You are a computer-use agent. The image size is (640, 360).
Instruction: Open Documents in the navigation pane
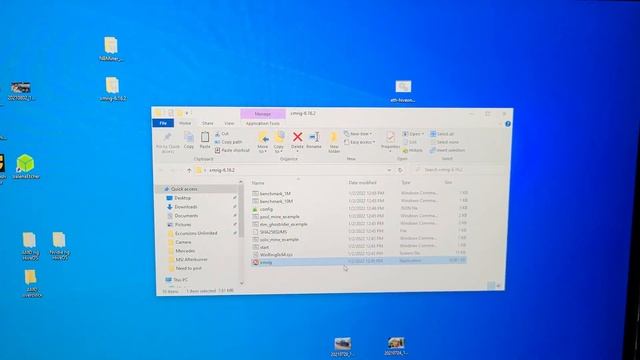coord(186,216)
